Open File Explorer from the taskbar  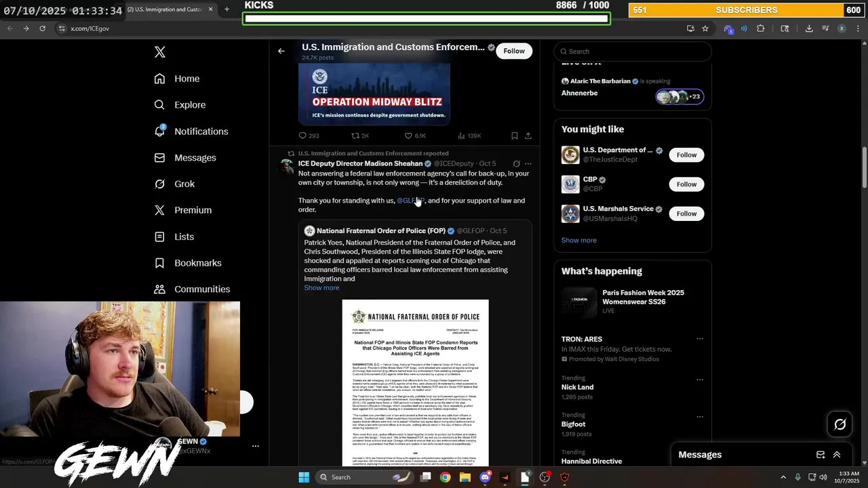point(465,477)
